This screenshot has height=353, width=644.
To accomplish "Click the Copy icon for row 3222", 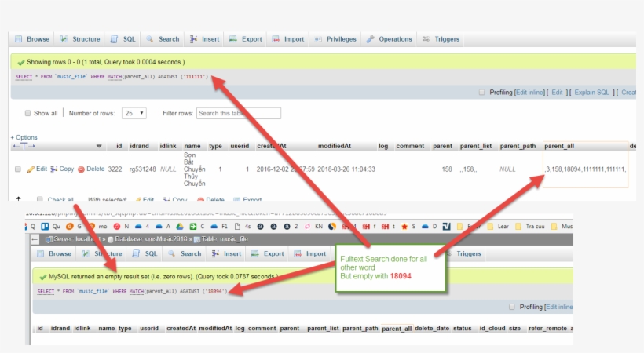I will [55, 169].
